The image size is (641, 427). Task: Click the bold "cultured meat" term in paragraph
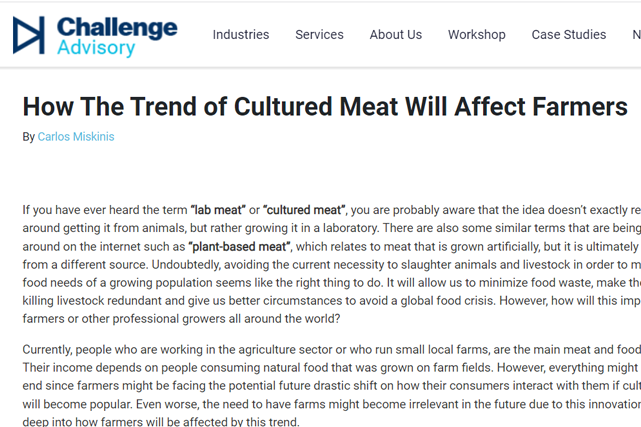(304, 210)
